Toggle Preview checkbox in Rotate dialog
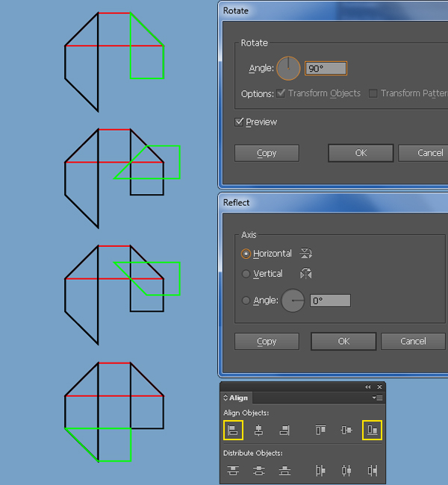Viewport: 448px width, 485px height. [x=239, y=122]
